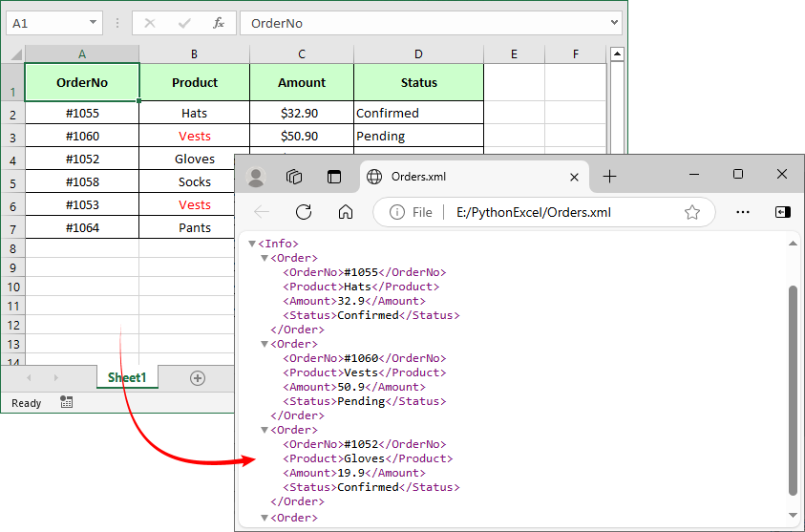This screenshot has height=532, width=805.
Task: Click the browser vertical scrollbar thumb
Action: point(793,390)
